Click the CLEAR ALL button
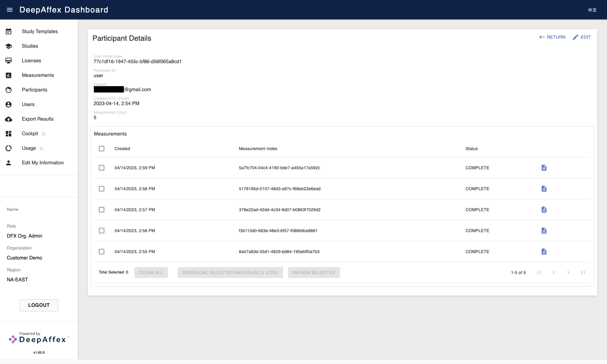The height and width of the screenshot is (364, 607). coord(151,273)
